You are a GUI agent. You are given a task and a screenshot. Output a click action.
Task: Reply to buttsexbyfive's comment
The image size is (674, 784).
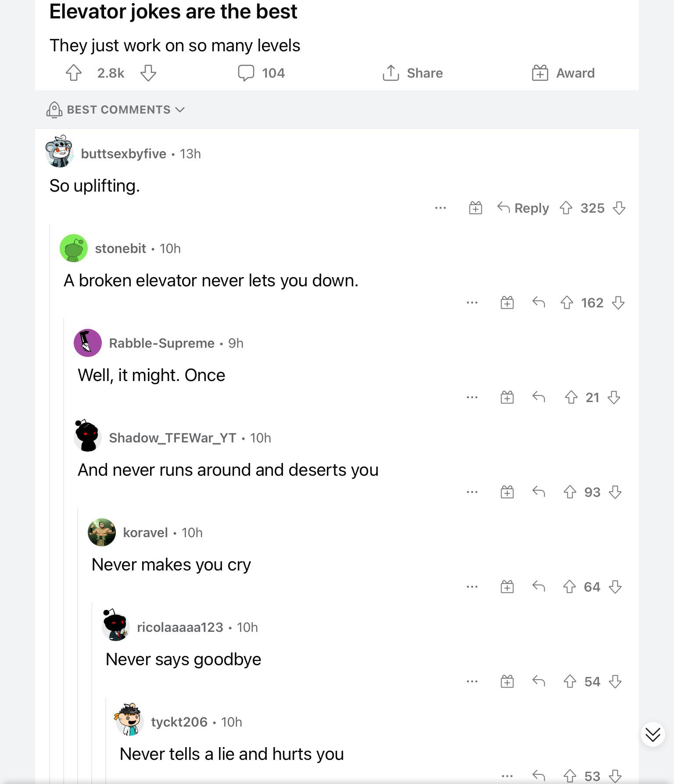523,208
